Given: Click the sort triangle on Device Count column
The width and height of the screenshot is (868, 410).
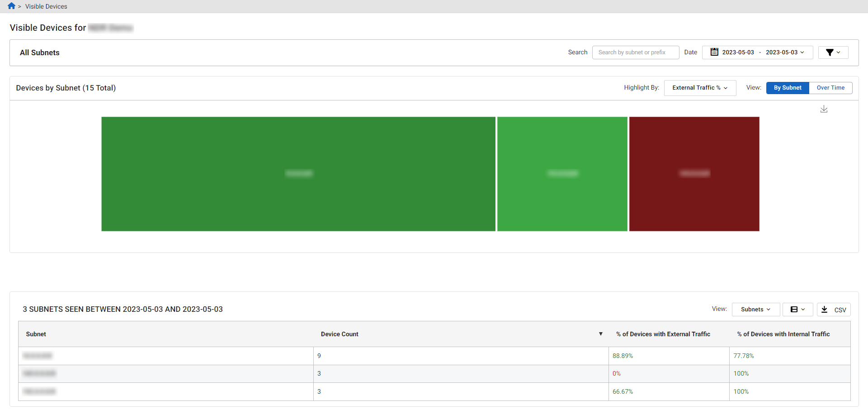Looking at the screenshot, I should [601, 334].
